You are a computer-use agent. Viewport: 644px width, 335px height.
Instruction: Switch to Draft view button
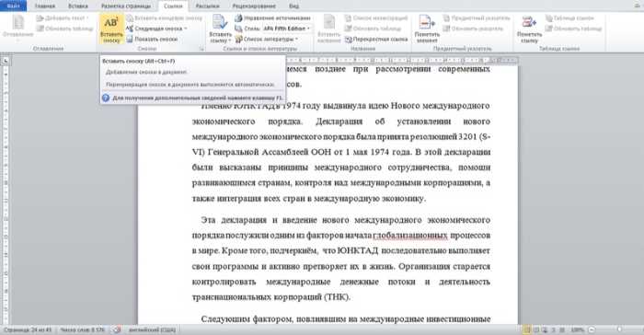(562, 329)
